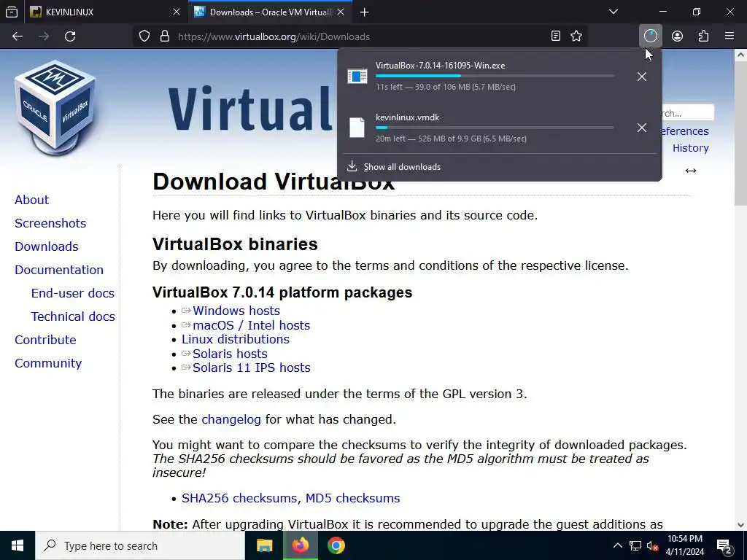The width and height of the screenshot is (747, 560).
Task: Click the kevinlinux.vmdk file name text
Action: [407, 117]
